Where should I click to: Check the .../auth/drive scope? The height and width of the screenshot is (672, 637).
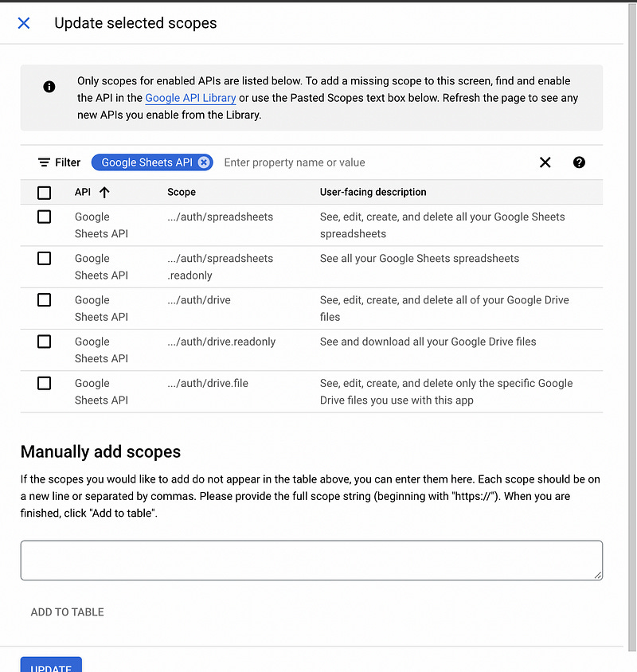click(x=44, y=300)
